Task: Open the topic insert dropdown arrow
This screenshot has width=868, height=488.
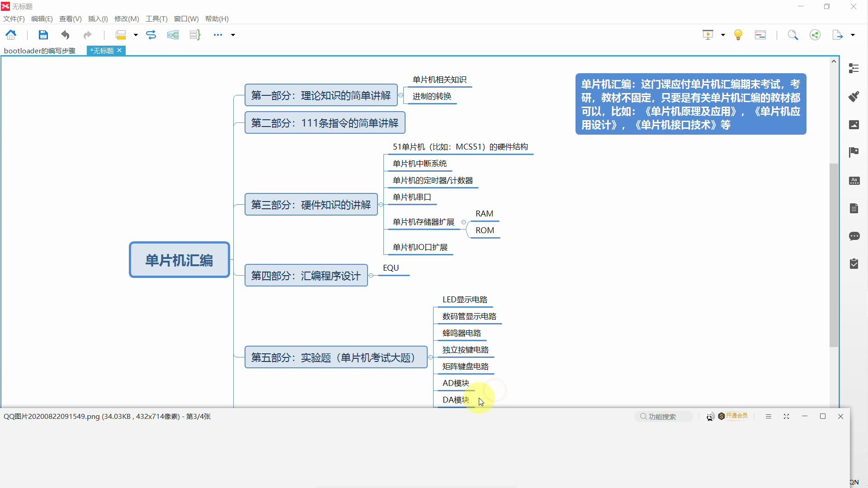Action: coord(136,35)
